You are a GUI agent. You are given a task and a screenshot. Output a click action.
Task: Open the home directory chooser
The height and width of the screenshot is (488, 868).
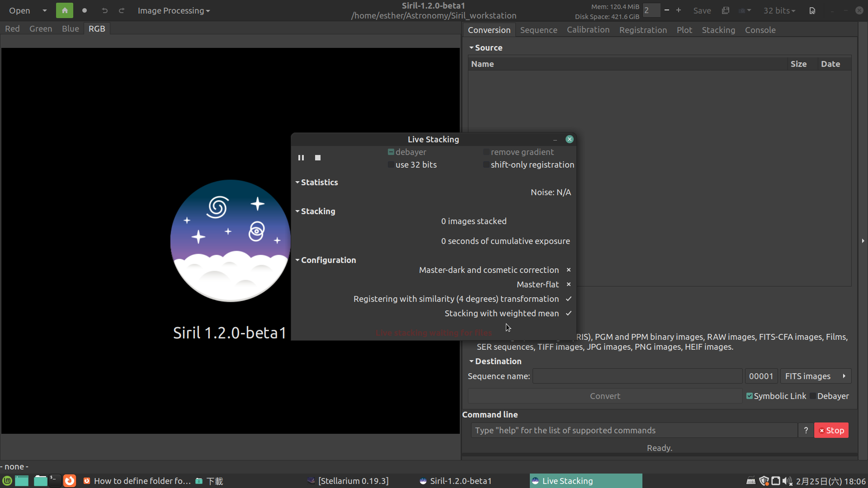click(64, 10)
